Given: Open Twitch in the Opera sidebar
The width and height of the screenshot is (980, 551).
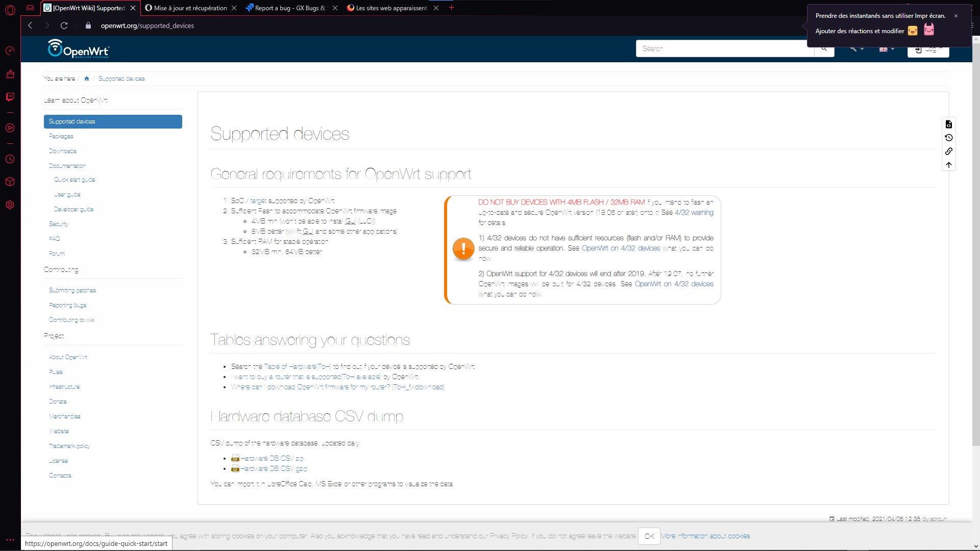Looking at the screenshot, I should point(10,97).
